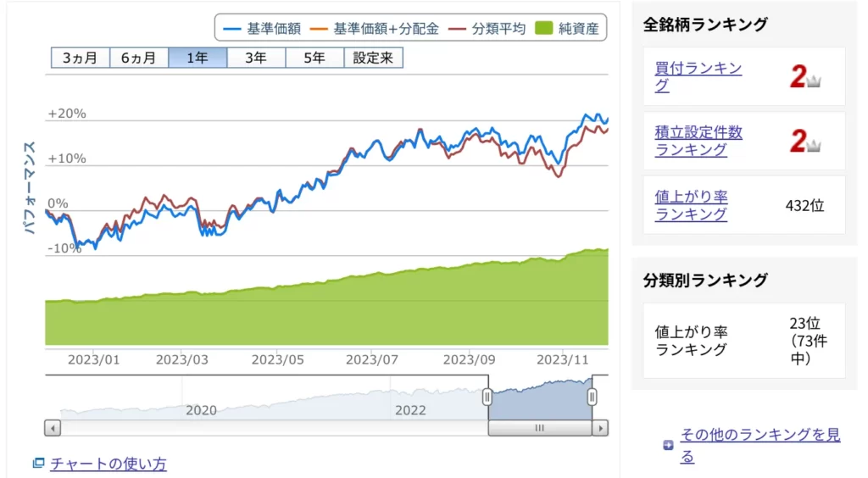Click the plus icon beside その他のランキング
The height and width of the screenshot is (478, 868).
click(668, 446)
